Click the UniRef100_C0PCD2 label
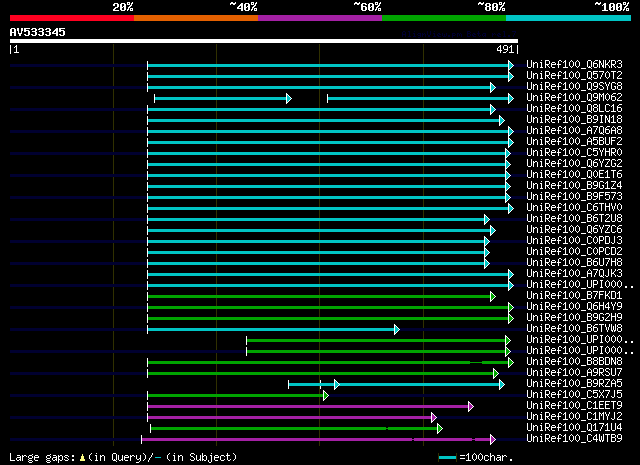 point(574,252)
